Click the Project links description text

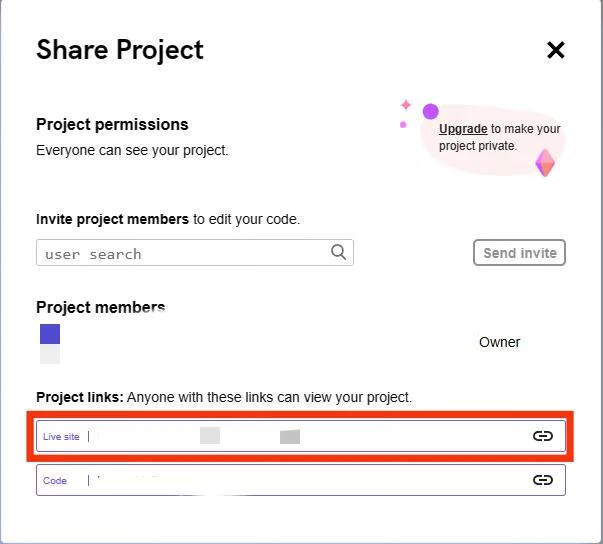point(224,397)
